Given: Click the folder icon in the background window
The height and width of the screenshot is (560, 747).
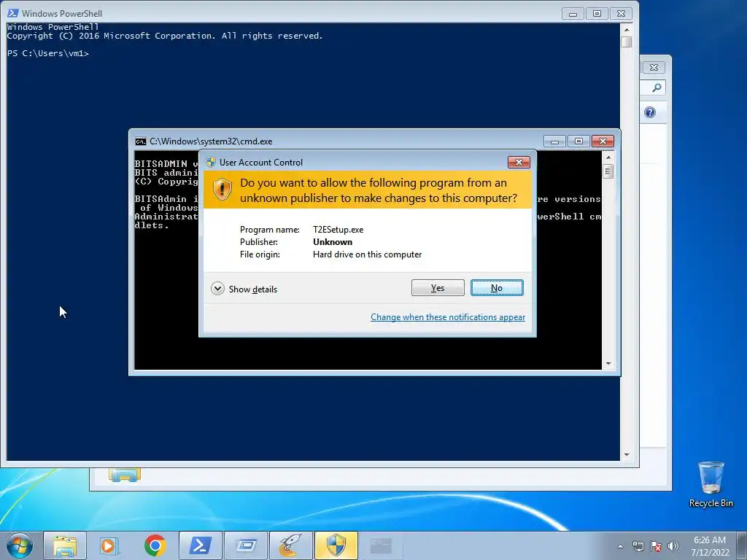Looking at the screenshot, I should pyautogui.click(x=124, y=475).
